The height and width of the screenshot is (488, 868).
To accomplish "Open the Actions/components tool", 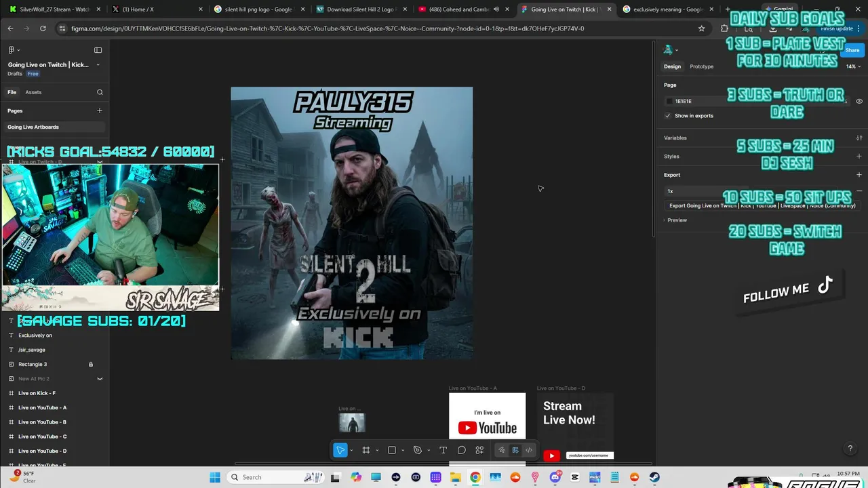I will [x=479, y=450].
